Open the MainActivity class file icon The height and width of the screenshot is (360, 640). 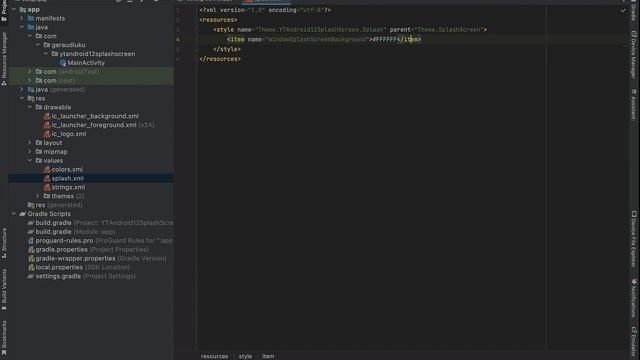pyautogui.click(x=63, y=63)
